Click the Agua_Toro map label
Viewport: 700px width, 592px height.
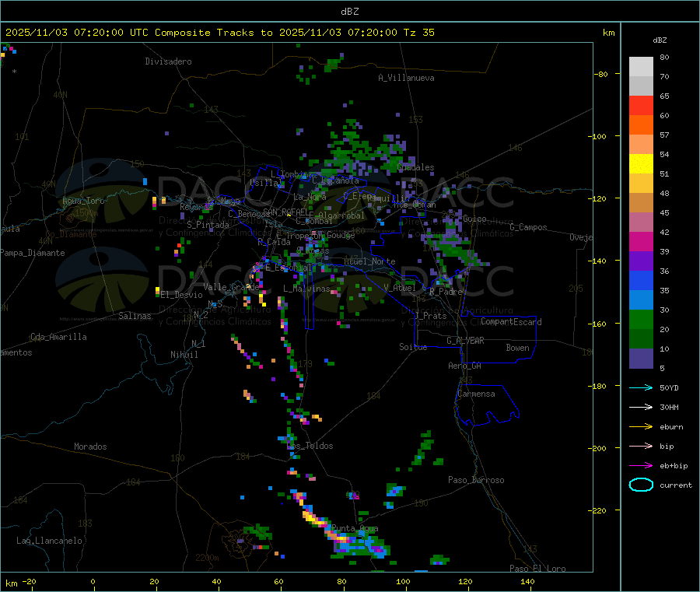tap(83, 201)
